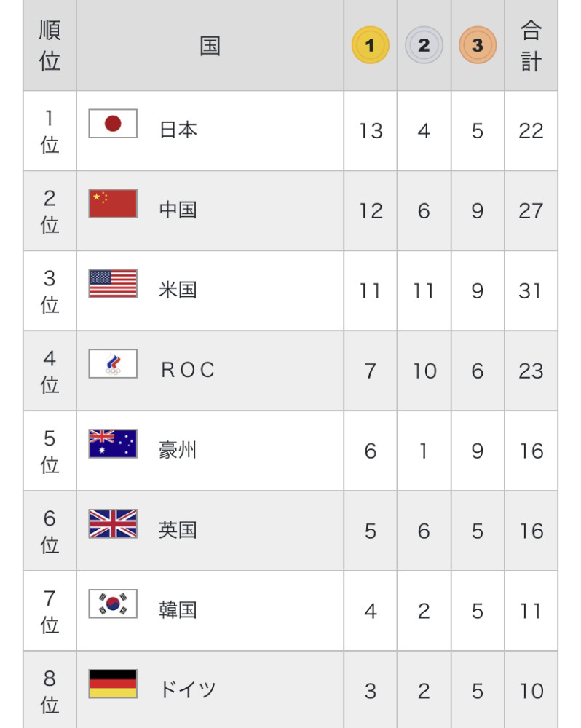Click the Japan flag icon
This screenshot has width=581, height=728.
(x=113, y=124)
